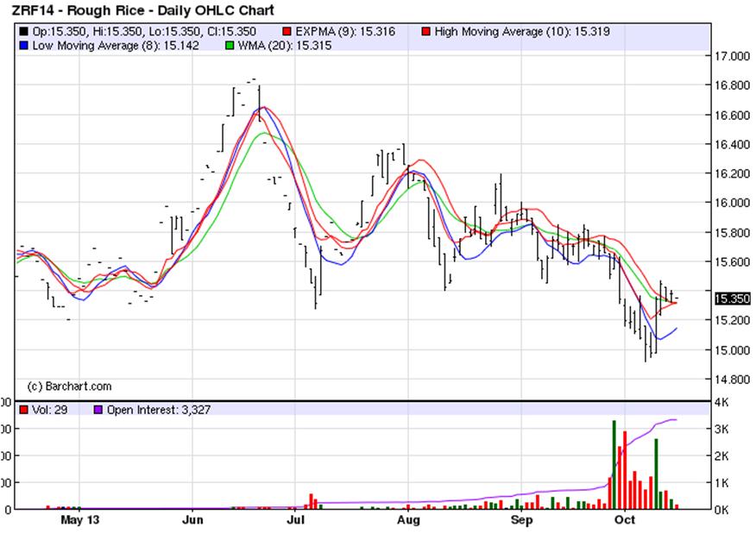Click the green WMA (20) legend swatch
756x553 pixels.
click(230, 45)
